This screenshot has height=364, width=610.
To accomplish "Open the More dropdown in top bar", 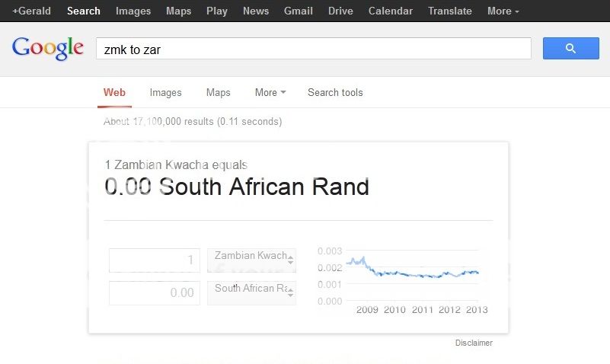I will [503, 11].
